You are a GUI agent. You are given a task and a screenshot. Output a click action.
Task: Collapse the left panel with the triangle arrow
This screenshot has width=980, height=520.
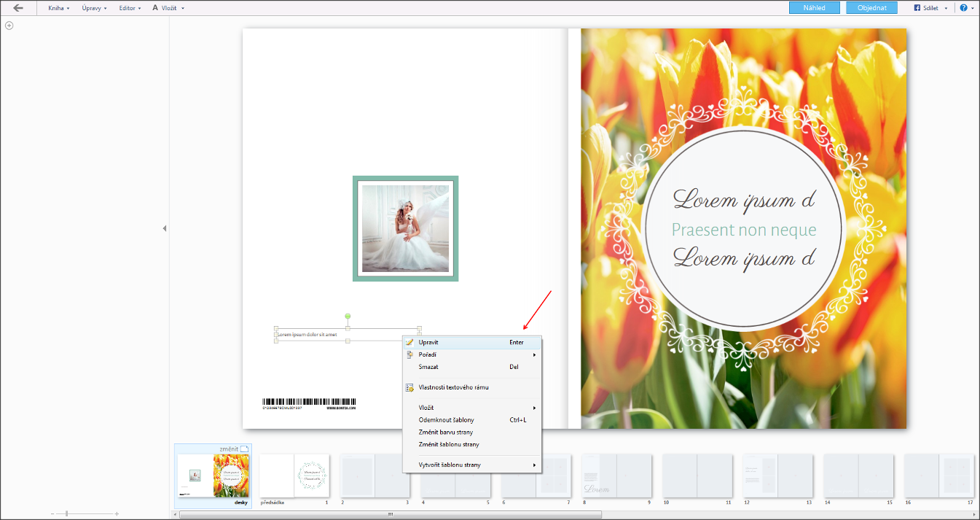(165, 228)
